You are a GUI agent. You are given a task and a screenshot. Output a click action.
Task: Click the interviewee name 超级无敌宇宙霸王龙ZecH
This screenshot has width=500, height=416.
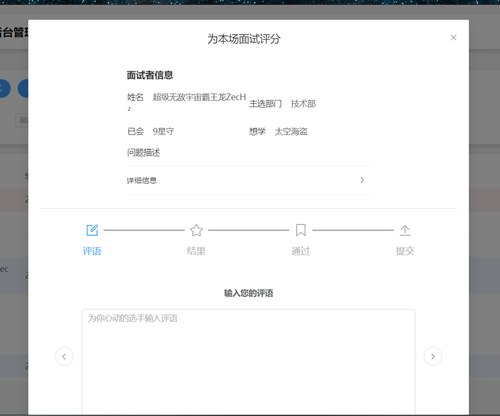pyautogui.click(x=199, y=97)
